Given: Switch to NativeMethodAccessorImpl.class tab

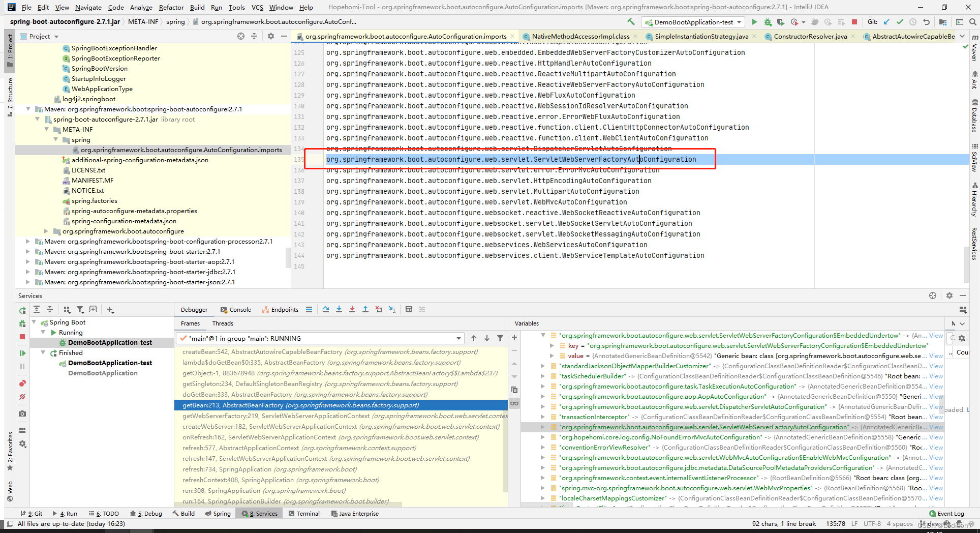Looking at the screenshot, I should (580, 36).
